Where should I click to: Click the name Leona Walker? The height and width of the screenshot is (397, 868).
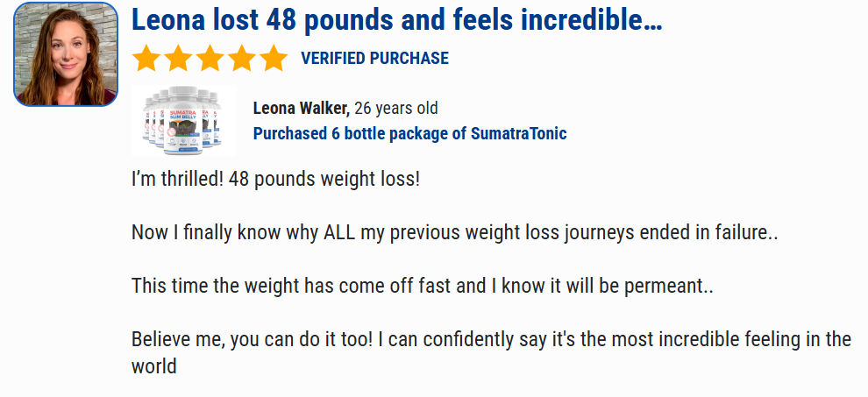(301, 109)
